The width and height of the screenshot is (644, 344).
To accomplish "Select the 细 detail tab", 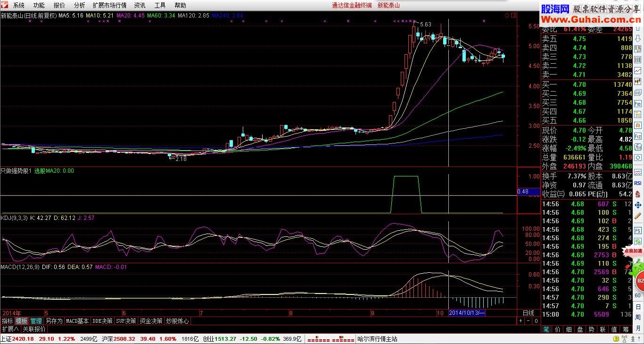I will (569, 329).
